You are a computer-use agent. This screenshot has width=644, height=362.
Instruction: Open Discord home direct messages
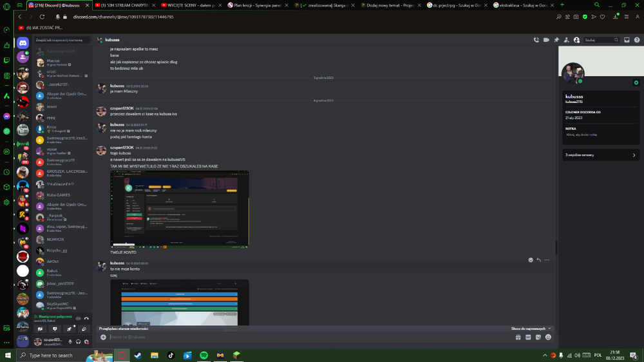pos(23,43)
